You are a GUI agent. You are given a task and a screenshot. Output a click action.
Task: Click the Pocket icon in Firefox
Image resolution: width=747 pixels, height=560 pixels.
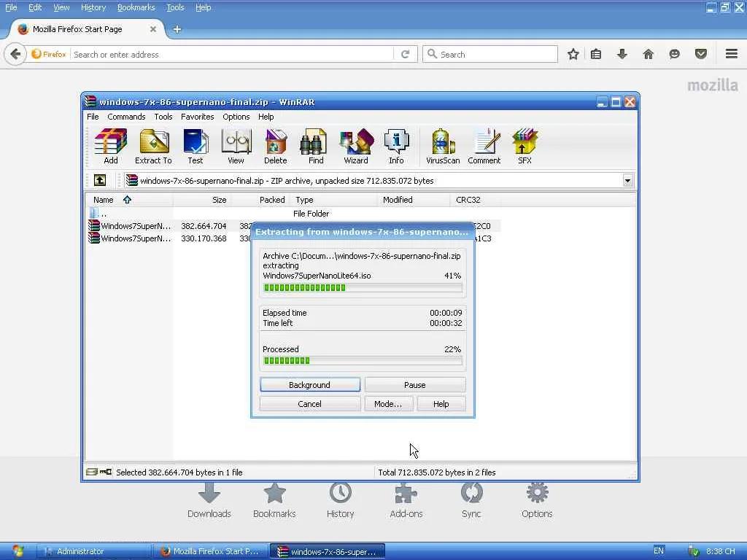[701, 54]
